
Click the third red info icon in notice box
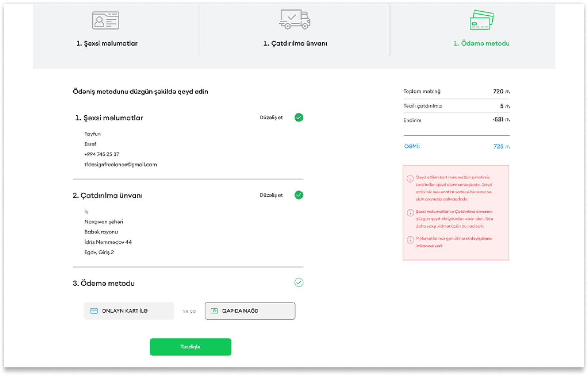(x=410, y=240)
